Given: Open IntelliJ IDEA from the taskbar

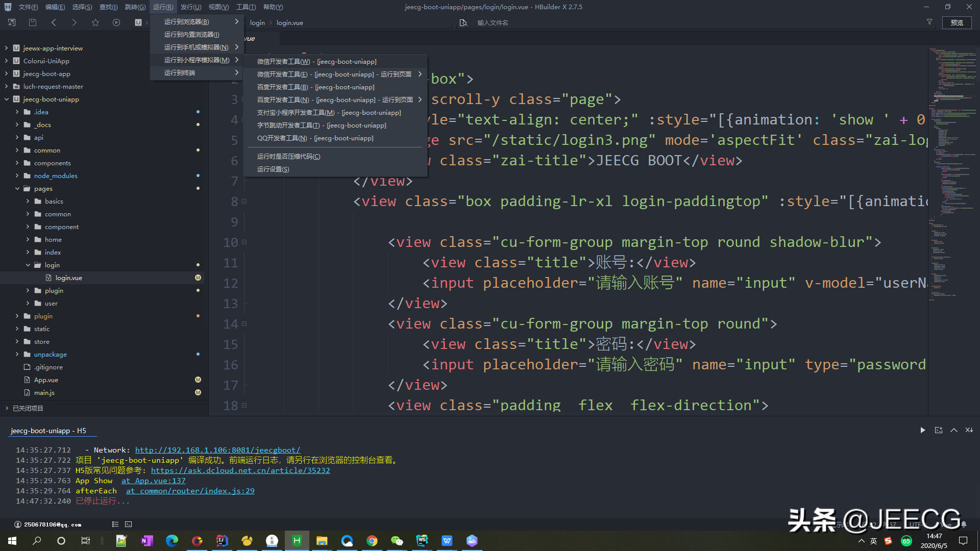Looking at the screenshot, I should point(222,541).
